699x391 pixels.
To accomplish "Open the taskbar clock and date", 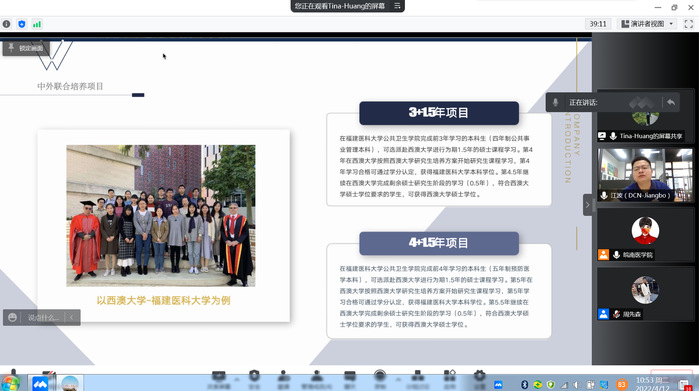I will coord(652,384).
